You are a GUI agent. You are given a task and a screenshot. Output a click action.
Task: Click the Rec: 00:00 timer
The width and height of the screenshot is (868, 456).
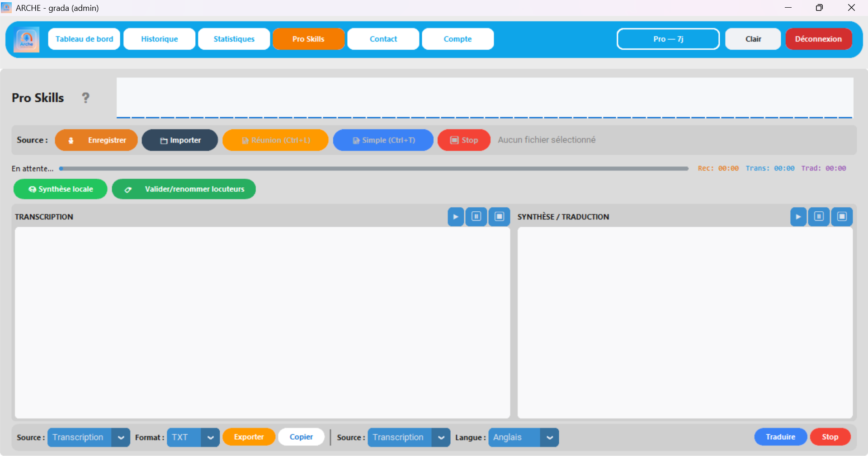718,168
